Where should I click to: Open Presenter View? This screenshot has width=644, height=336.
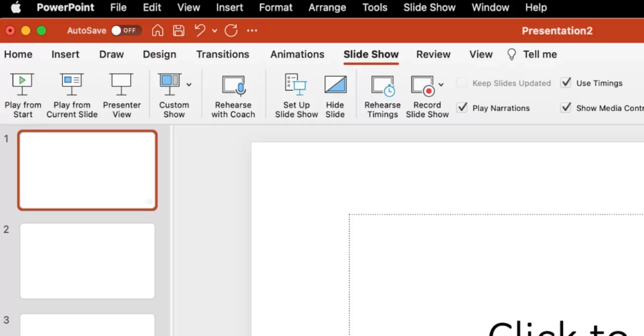(x=121, y=96)
